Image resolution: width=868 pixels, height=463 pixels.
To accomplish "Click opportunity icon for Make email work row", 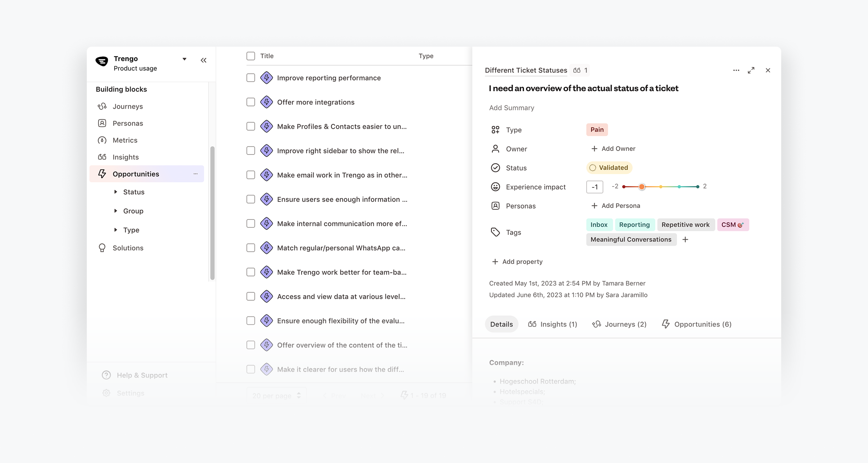I will pos(267,175).
